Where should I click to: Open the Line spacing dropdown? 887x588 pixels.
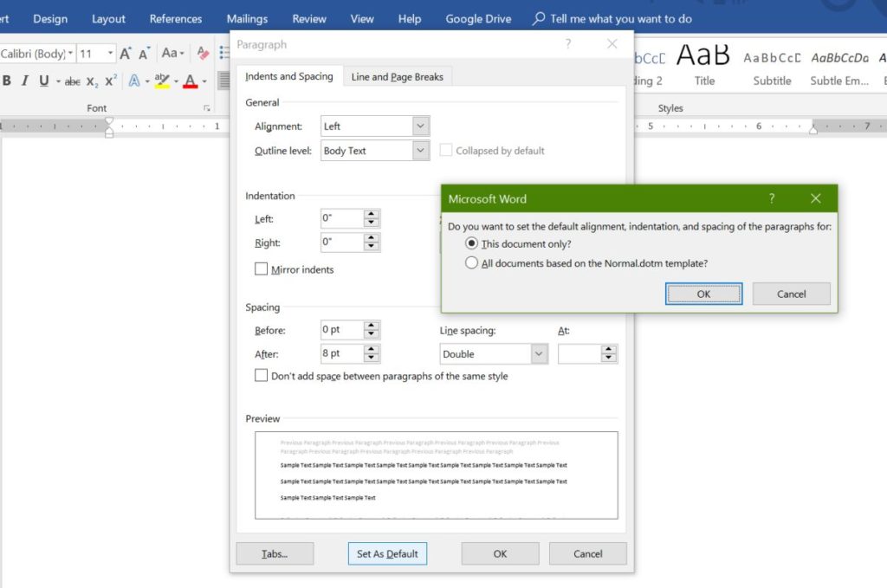(537, 353)
